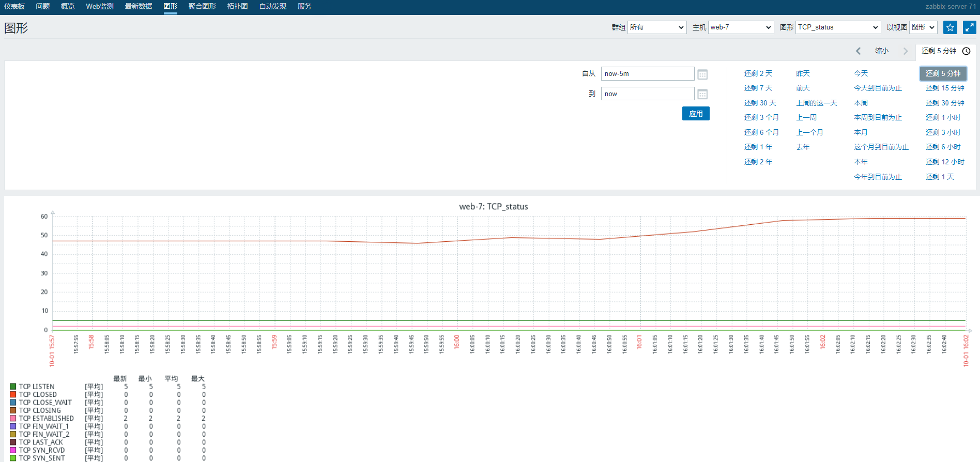Choose 还剩 12 小时 time range
This screenshot has height=462, width=980.
945,162
